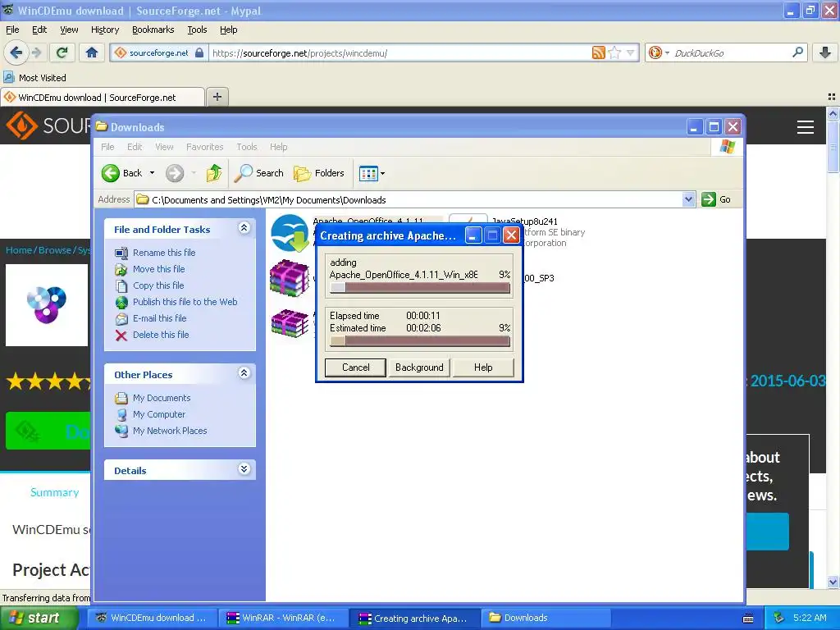
Task: Open the browser File menu
Action: coord(12,30)
